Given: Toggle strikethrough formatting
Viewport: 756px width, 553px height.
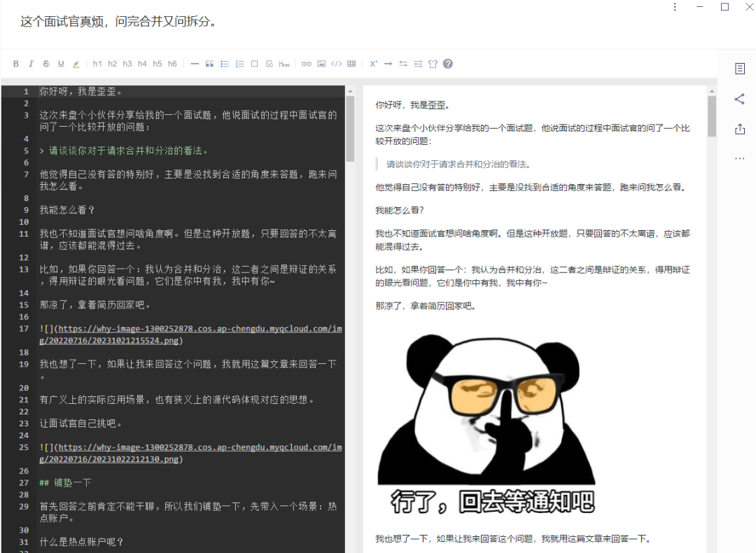Looking at the screenshot, I should click(45, 63).
